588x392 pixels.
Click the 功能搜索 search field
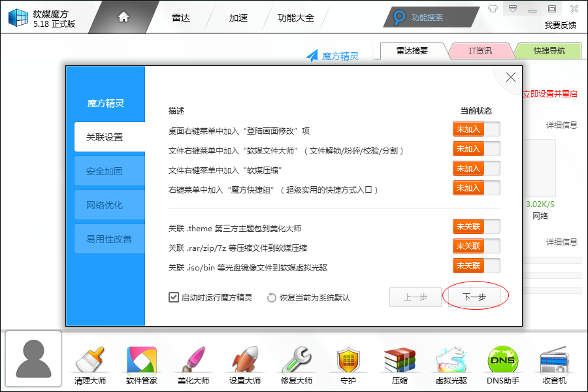[x=431, y=17]
